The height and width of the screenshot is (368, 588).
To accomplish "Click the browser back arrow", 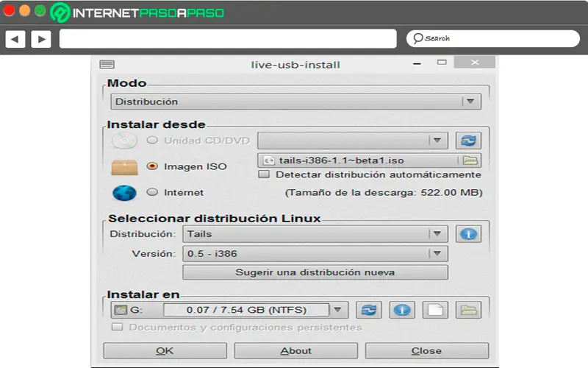I will [x=15, y=39].
